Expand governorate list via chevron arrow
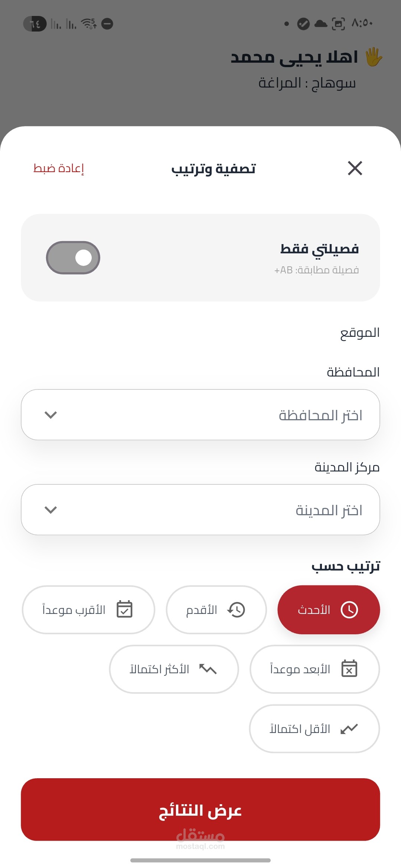The height and width of the screenshot is (868, 401). [x=50, y=415]
